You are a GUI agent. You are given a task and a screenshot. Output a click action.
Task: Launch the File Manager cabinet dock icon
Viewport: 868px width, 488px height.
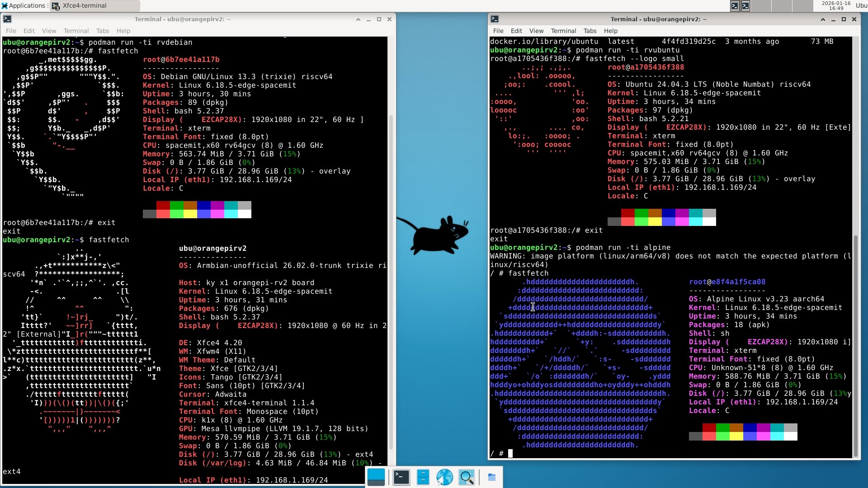[423, 477]
